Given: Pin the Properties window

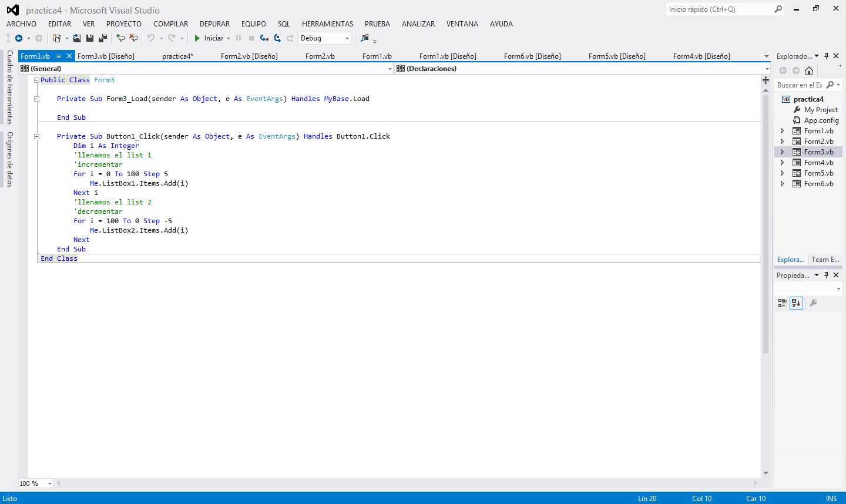Looking at the screenshot, I should 825,275.
